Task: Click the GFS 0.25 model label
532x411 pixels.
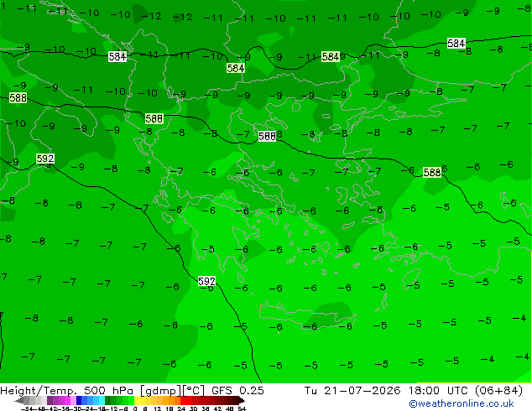Action: pyautogui.click(x=237, y=391)
